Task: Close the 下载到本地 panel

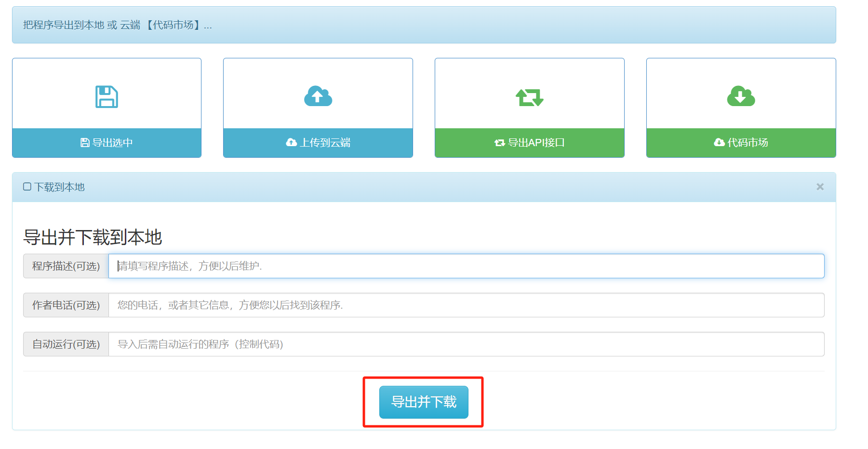Action: [819, 187]
